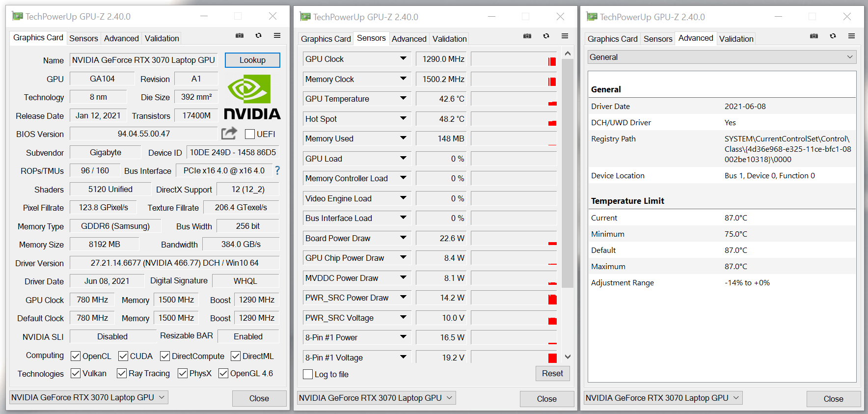Click the Reset button in Sensors window

(552, 373)
